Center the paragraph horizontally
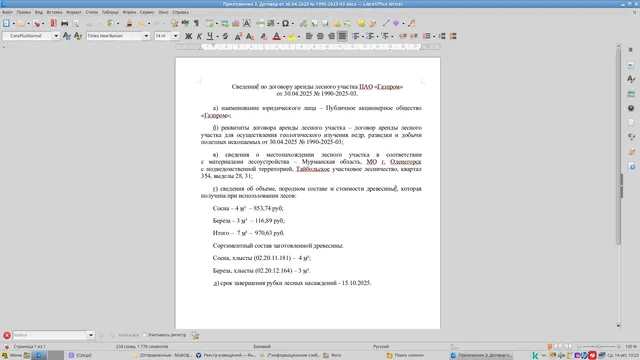Image resolution: width=640 pixels, height=360 pixels. pos(320,36)
